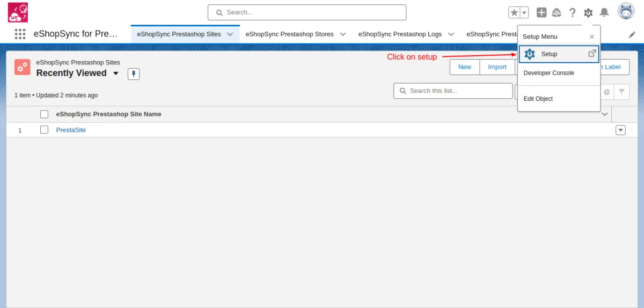
Task: Click the '1 item • Updated 2 minutes ago' status text
Action: click(x=56, y=96)
